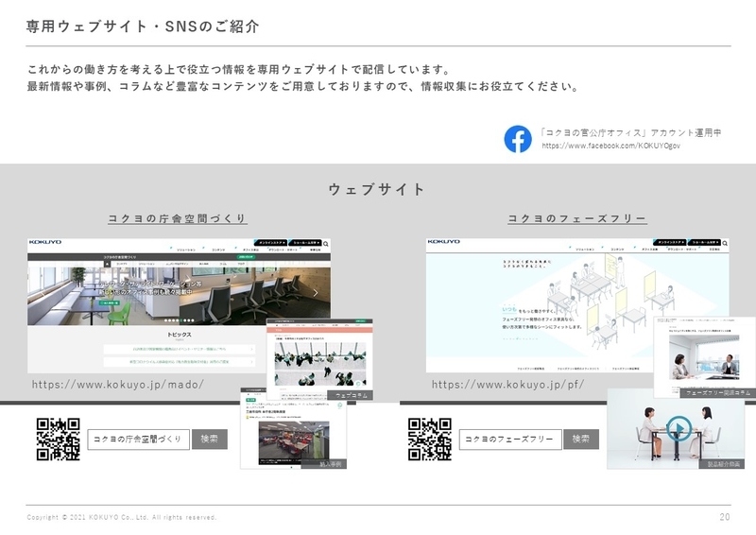Open the コクヨの庁舎空間づくり heading link
Viewport: 756px width, 535px height.
(x=178, y=218)
